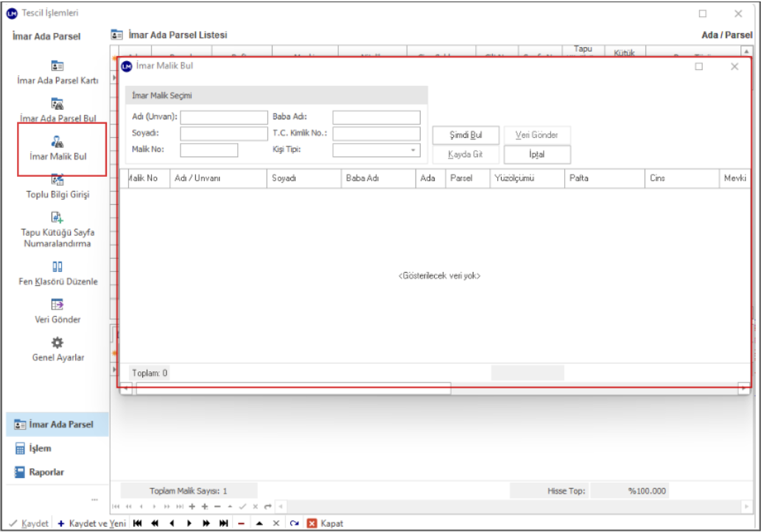Switch to the İşlem section
The image size is (761, 532).
tap(40, 449)
